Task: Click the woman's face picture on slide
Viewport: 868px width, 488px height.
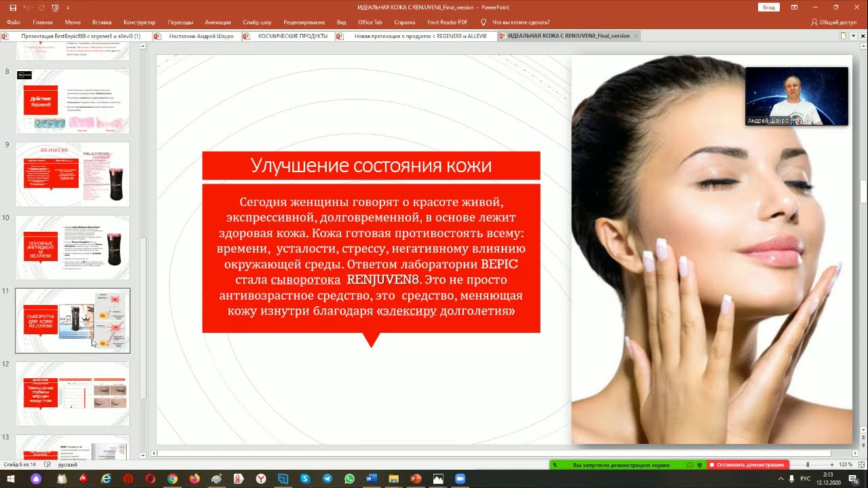Action: [711, 249]
